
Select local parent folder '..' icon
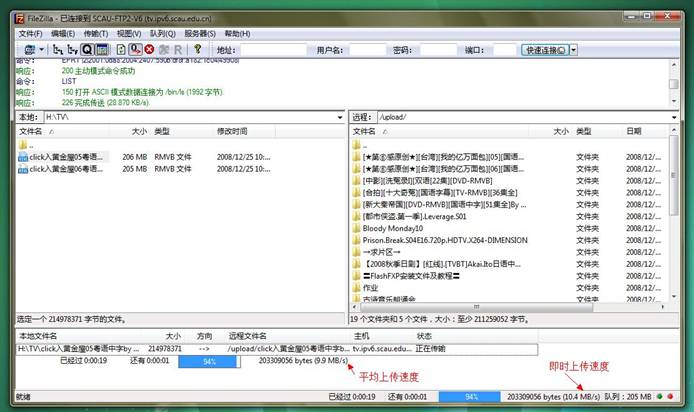pyautogui.click(x=23, y=145)
